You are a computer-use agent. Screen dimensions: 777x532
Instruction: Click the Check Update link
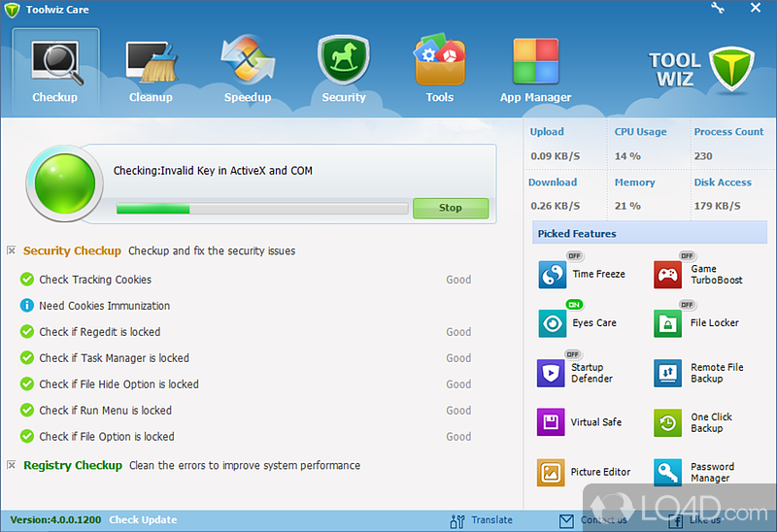coord(143,519)
